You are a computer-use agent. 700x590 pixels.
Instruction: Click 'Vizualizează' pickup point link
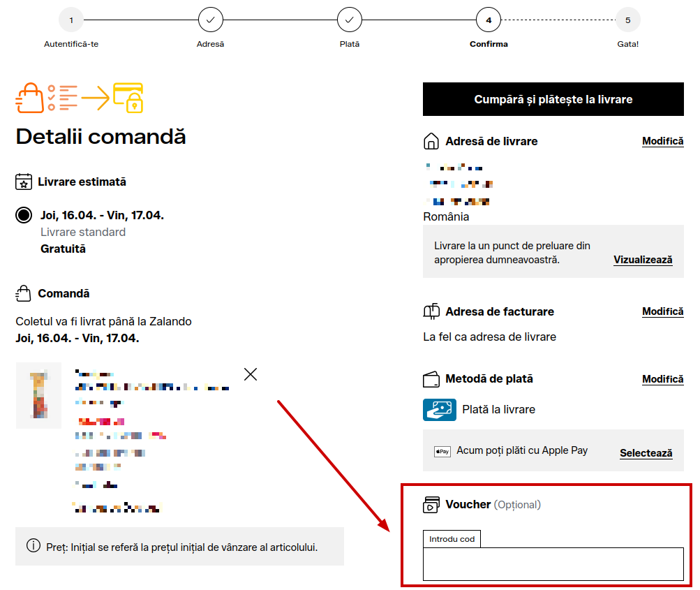click(x=642, y=260)
